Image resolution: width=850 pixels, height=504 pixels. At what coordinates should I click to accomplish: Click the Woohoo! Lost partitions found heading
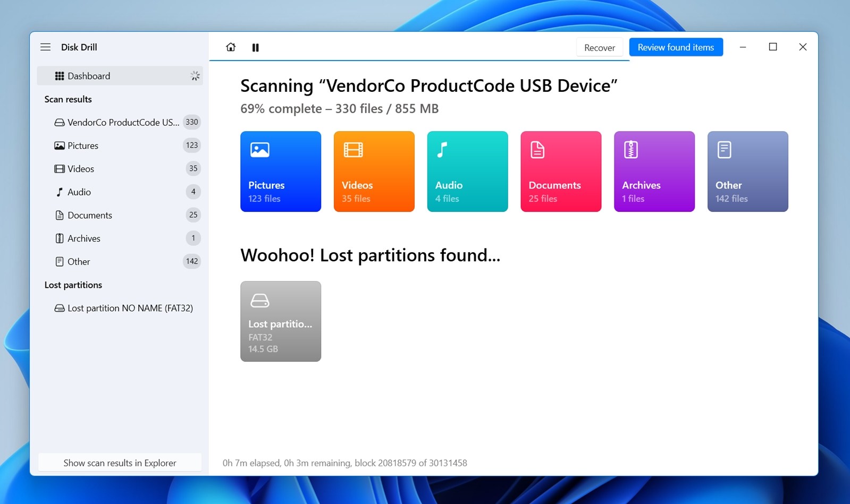tap(370, 255)
